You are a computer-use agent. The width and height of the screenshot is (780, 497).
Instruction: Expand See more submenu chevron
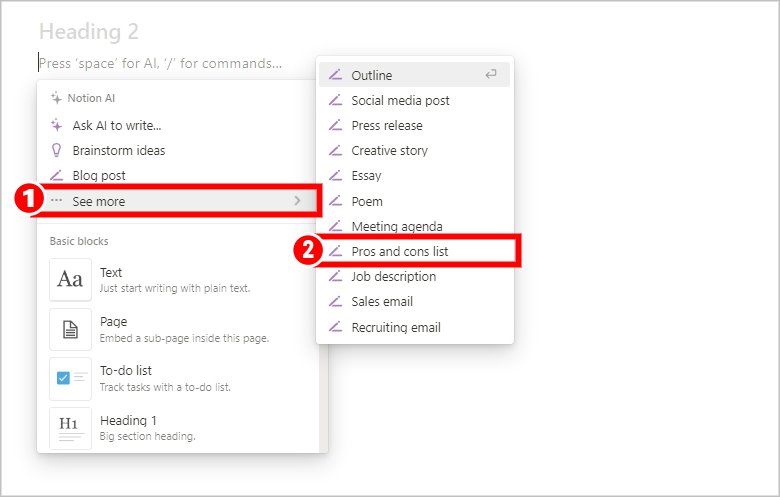point(297,200)
